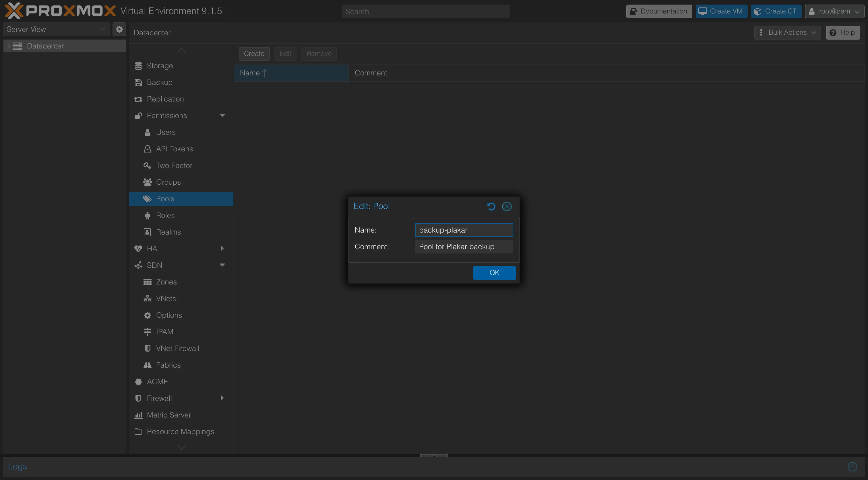The image size is (868, 480).
Task: Expand the Firewall section arrow
Action: [222, 398]
